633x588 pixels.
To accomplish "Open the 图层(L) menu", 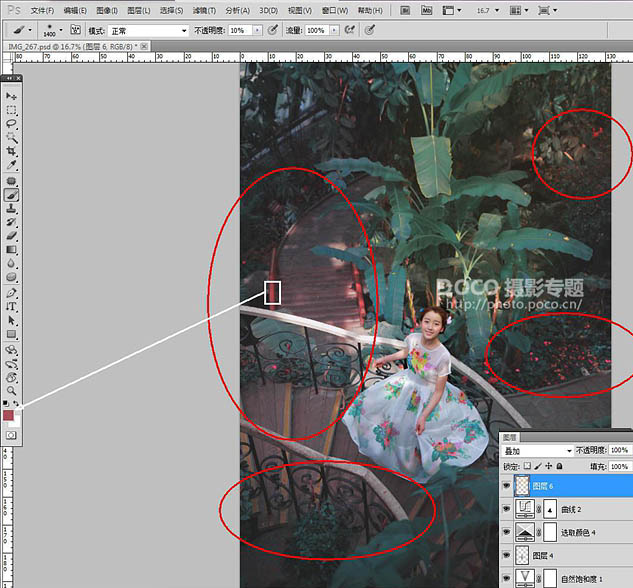I will click(x=139, y=10).
